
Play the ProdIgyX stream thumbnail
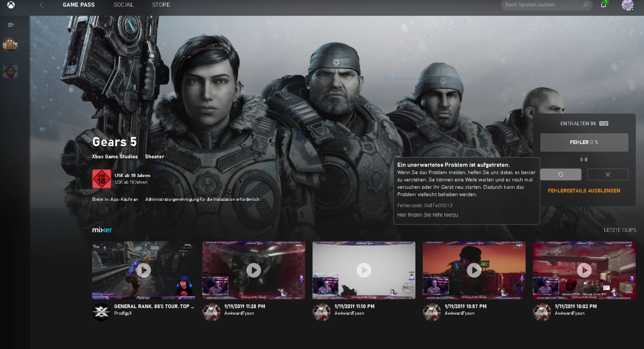144,270
